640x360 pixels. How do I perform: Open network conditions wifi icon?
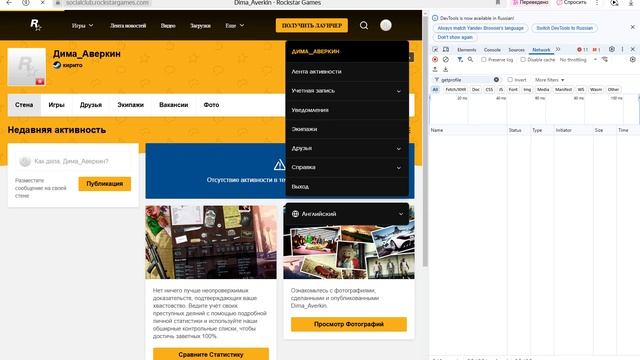point(605,60)
